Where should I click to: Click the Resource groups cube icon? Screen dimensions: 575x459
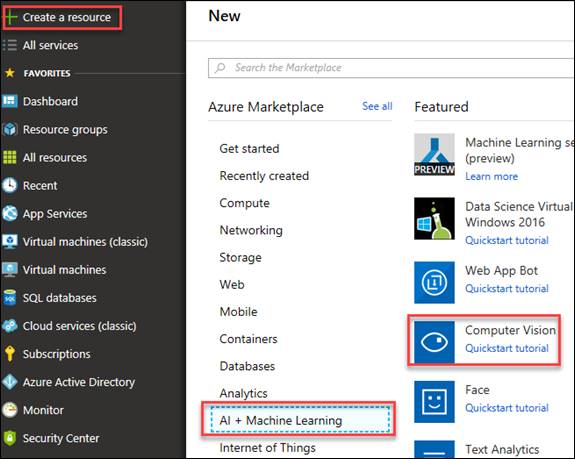pyautogui.click(x=10, y=129)
